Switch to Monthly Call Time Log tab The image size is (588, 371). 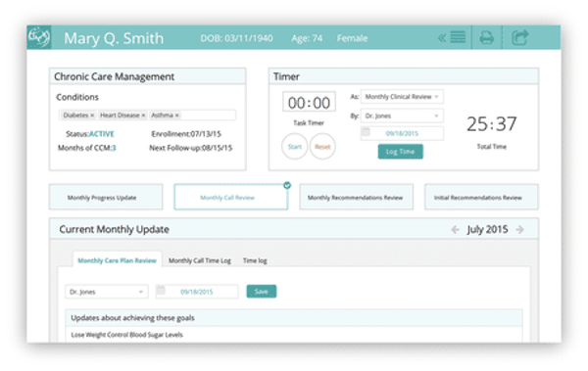coord(200,260)
